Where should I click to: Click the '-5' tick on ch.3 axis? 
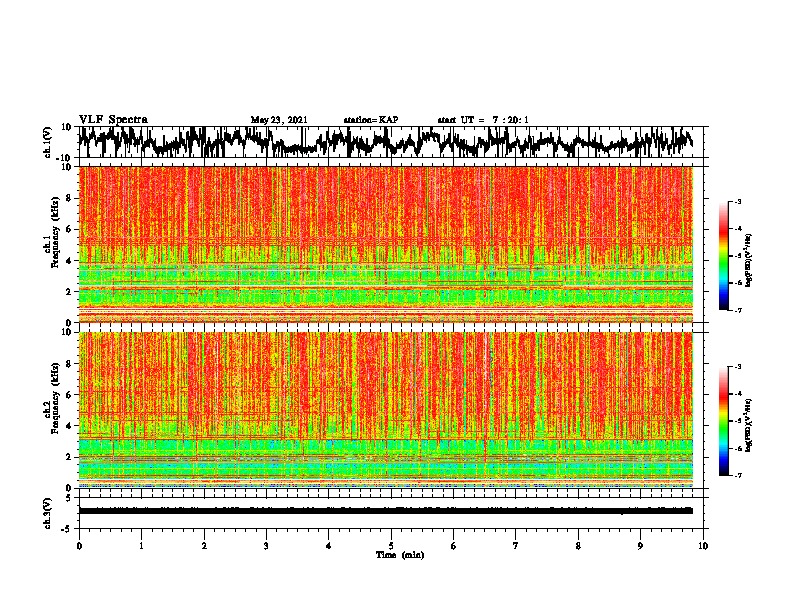click(68, 529)
